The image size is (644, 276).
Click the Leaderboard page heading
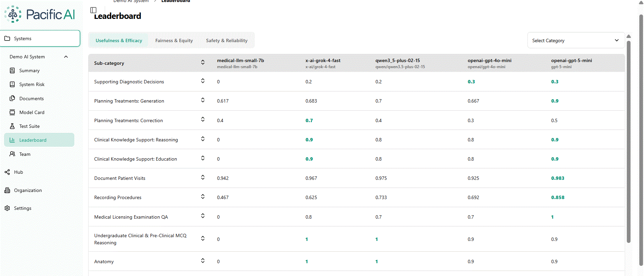click(118, 16)
